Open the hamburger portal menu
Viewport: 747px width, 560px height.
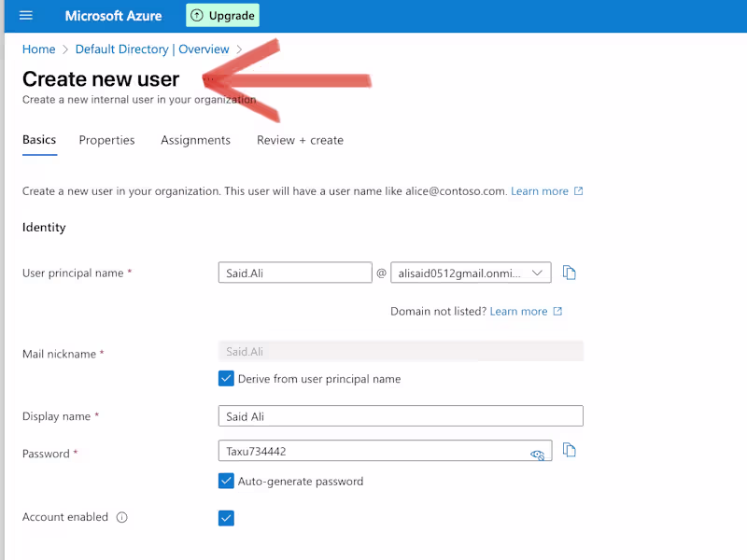coord(25,15)
